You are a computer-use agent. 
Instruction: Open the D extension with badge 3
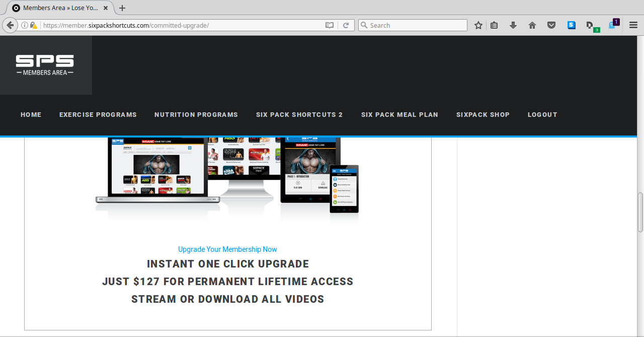[x=592, y=26]
